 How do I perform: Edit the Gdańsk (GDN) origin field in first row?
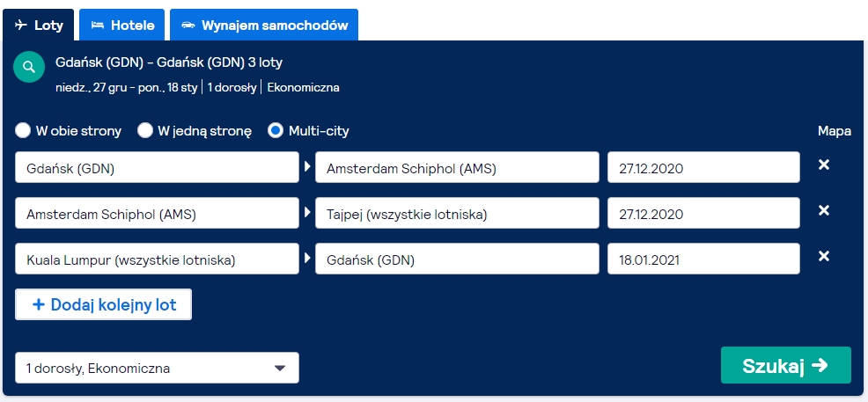tap(158, 167)
